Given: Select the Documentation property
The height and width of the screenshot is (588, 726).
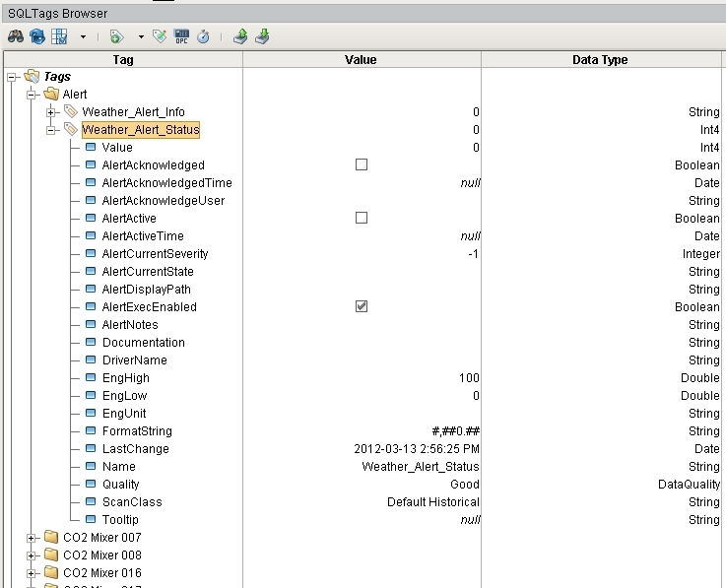Looking at the screenshot, I should click(144, 343).
